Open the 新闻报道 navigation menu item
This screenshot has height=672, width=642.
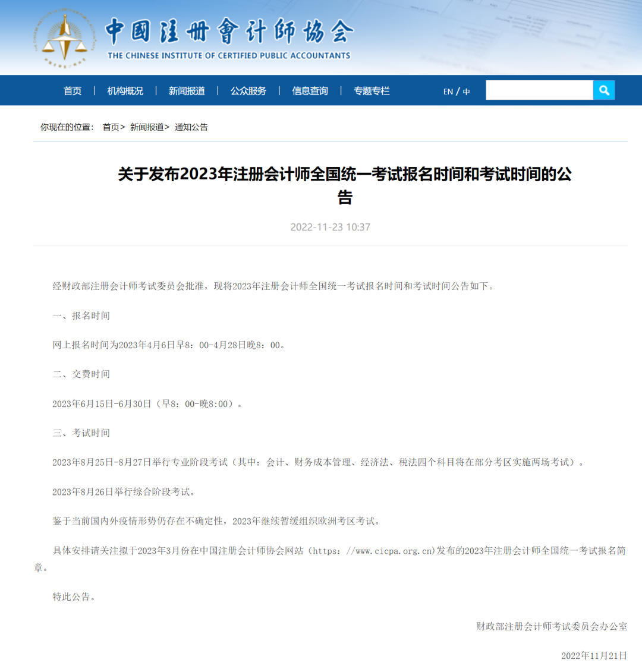[187, 90]
